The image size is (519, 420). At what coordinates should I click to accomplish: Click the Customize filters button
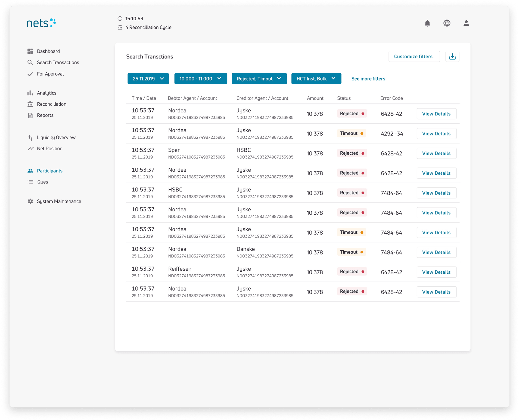414,56
